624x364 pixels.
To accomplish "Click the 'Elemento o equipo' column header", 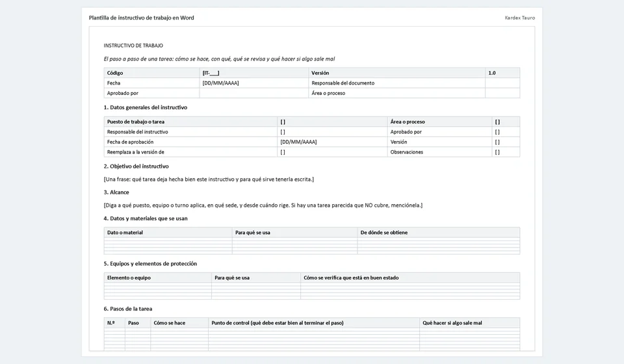I will (157, 278).
